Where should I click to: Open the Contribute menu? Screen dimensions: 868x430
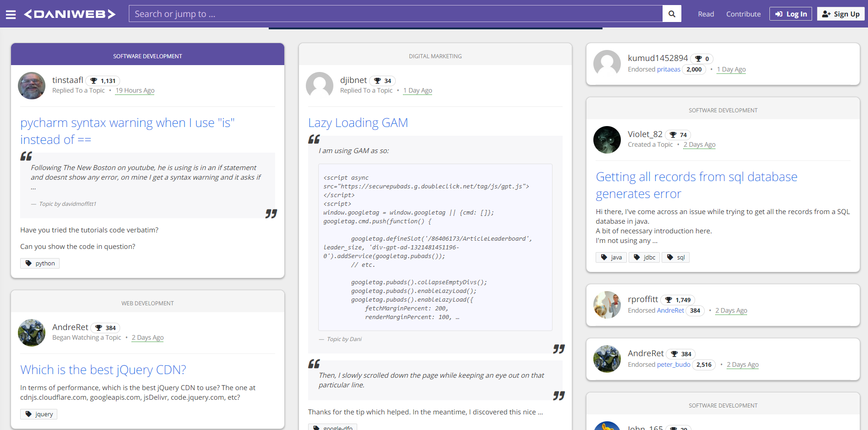[743, 14]
